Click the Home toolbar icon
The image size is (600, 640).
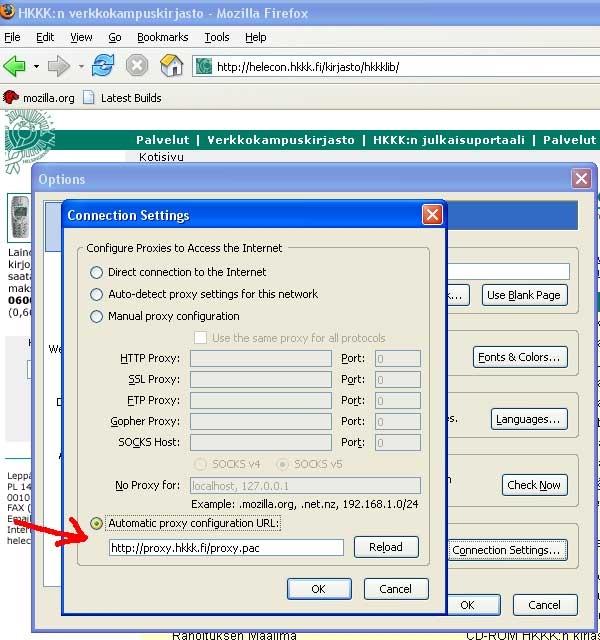(x=172, y=67)
